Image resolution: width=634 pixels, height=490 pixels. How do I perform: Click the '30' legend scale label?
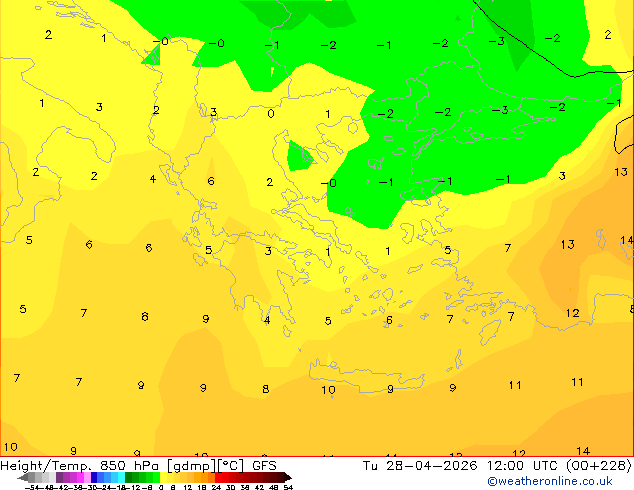click(231, 488)
